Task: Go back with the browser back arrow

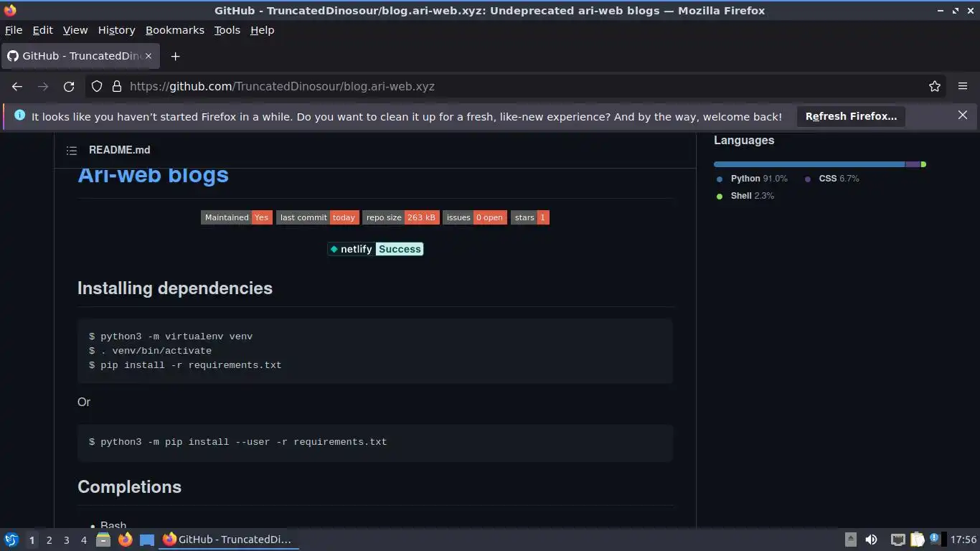Action: click(17, 86)
